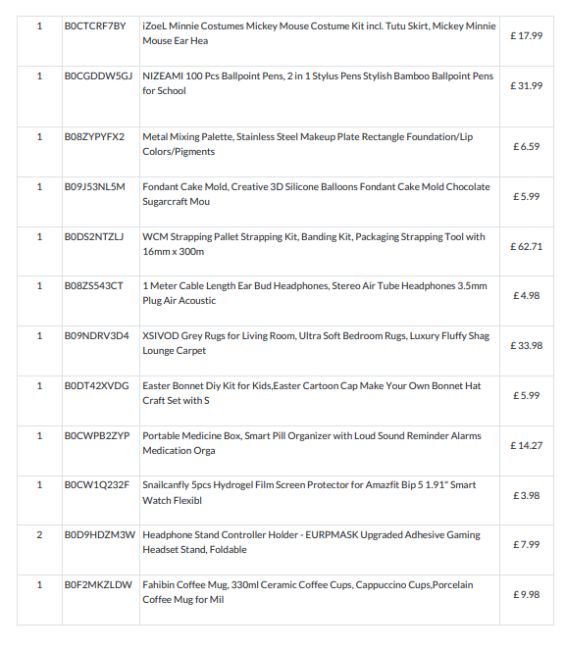Screen dimensions: 566x650
Task: Click the Easter Bonnet Diy Kit description
Action: tap(311, 393)
